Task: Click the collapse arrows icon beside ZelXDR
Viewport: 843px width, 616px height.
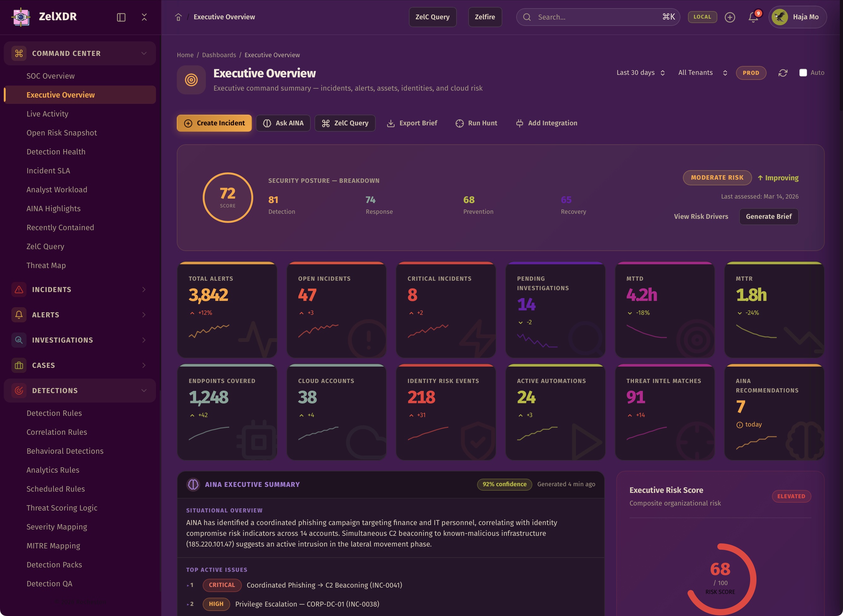Action: 144,17
